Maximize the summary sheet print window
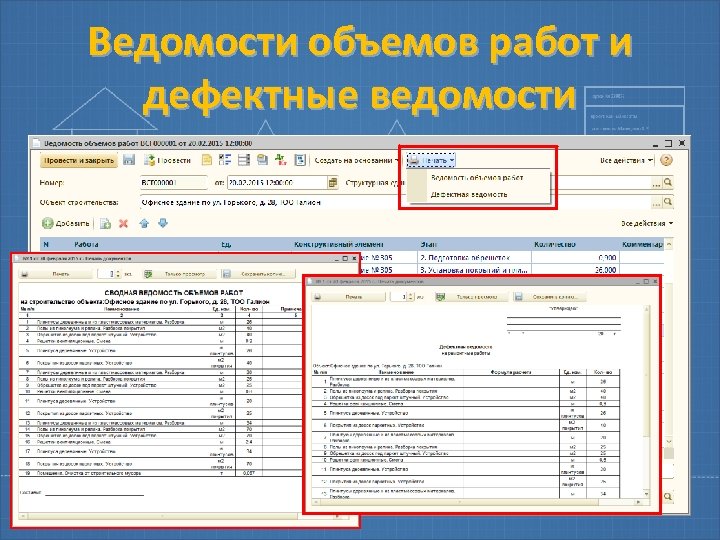The width and height of the screenshot is (720, 540). (x=345, y=259)
